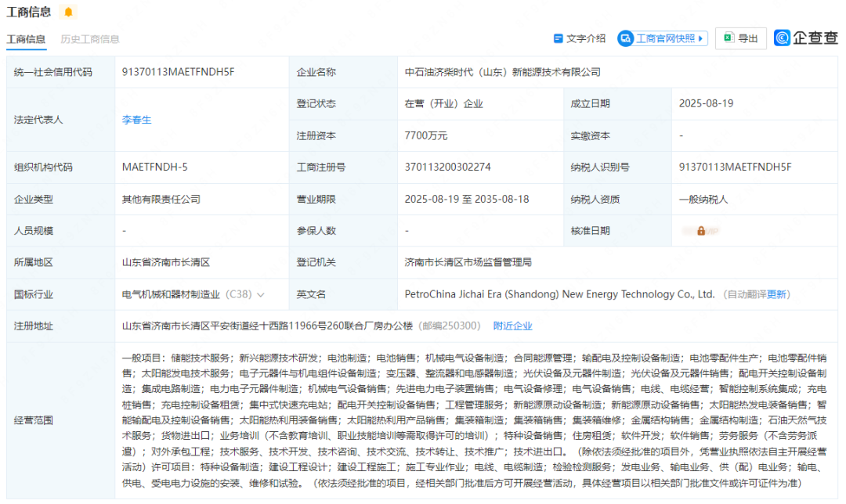The height and width of the screenshot is (504, 846).
Task: Select registration authority 济南市长清区市场监督管理局
Action: [x=468, y=262]
